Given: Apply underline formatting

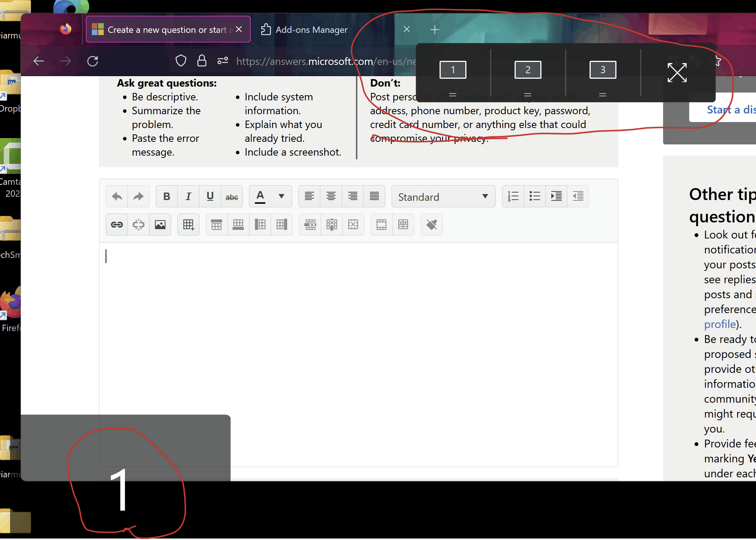Looking at the screenshot, I should click(x=210, y=196).
